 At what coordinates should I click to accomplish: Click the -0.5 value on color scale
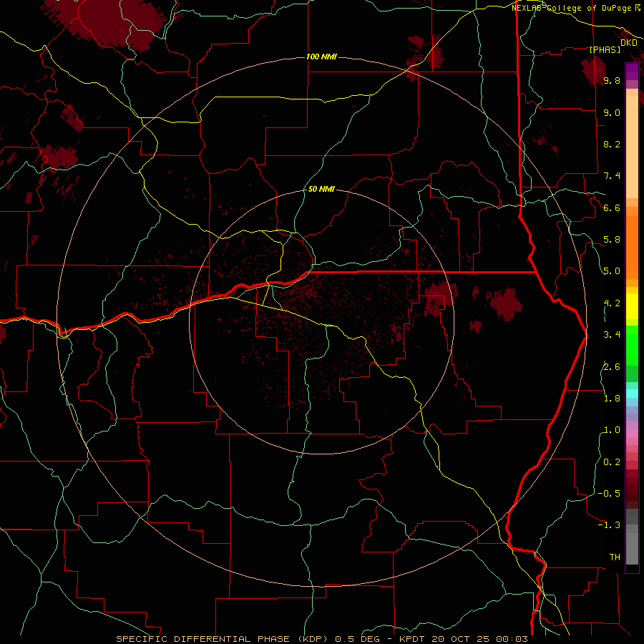click(609, 494)
